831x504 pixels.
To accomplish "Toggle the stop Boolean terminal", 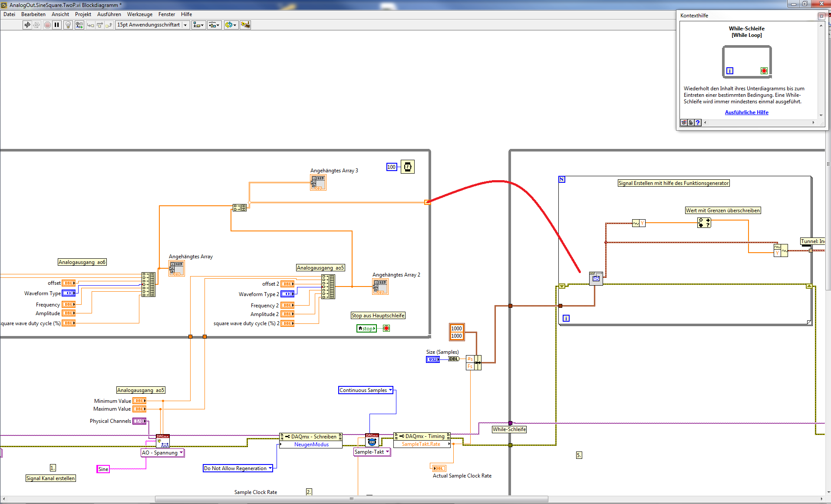I will 366,329.
